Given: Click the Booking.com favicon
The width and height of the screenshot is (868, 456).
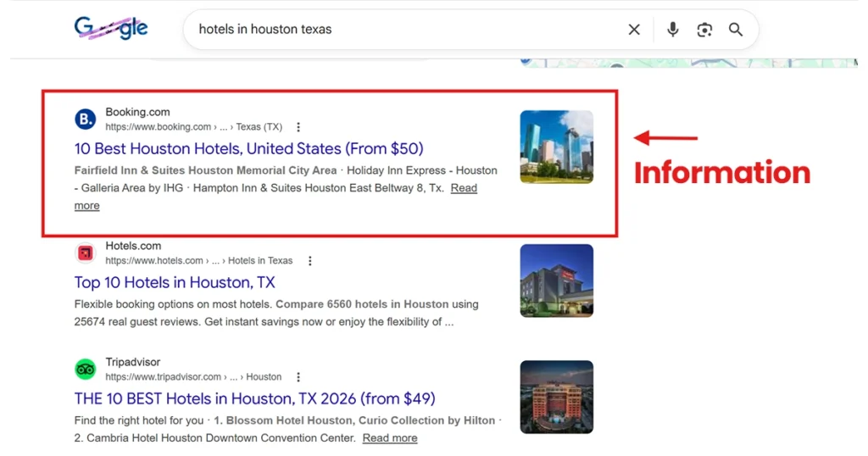Looking at the screenshot, I should (x=86, y=119).
